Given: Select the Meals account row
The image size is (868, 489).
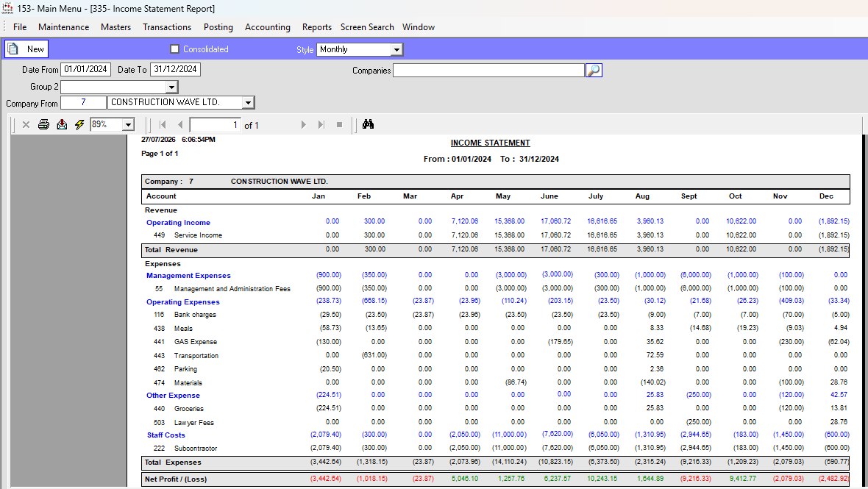Looking at the screenshot, I should 496,329.
